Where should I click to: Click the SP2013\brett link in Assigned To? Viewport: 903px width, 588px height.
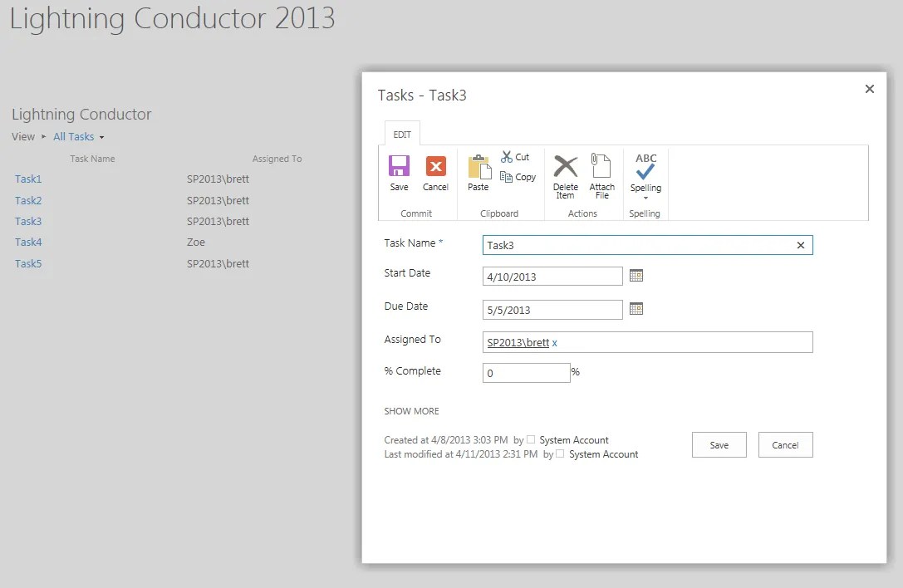[518, 343]
